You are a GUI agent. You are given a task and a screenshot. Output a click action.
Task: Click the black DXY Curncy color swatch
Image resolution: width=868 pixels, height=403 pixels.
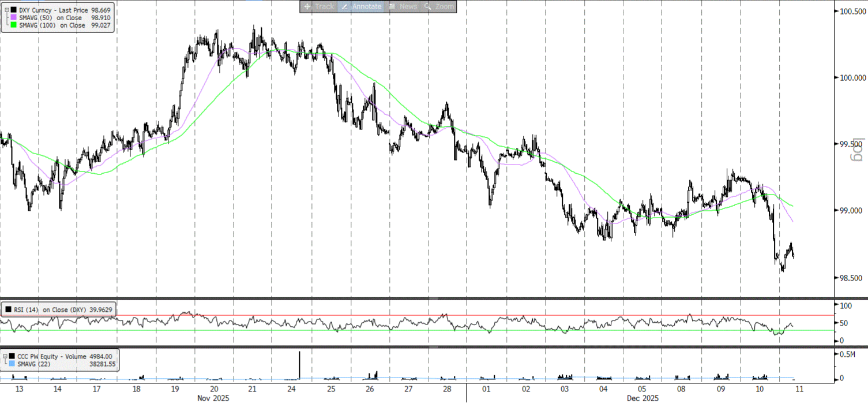point(14,10)
